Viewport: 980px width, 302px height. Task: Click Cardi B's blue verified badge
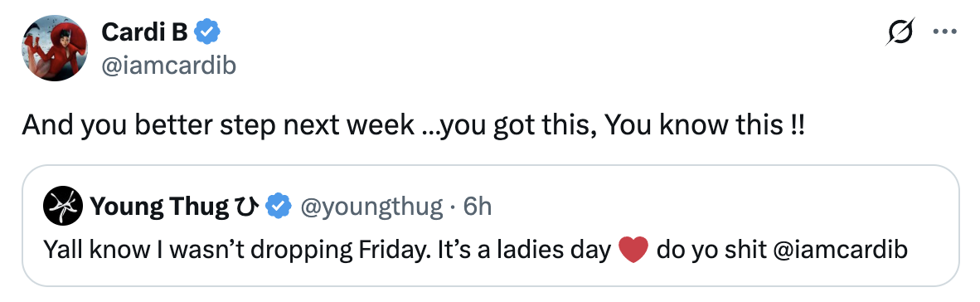(207, 32)
